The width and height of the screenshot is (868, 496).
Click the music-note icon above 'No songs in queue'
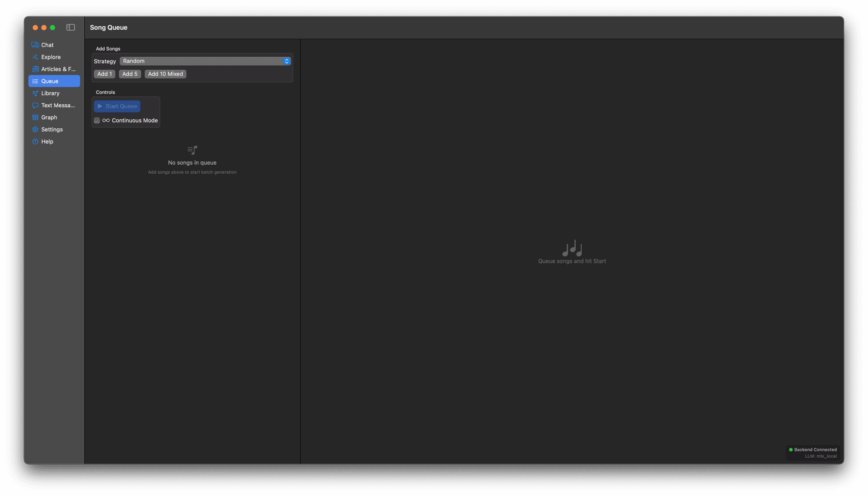tap(192, 150)
